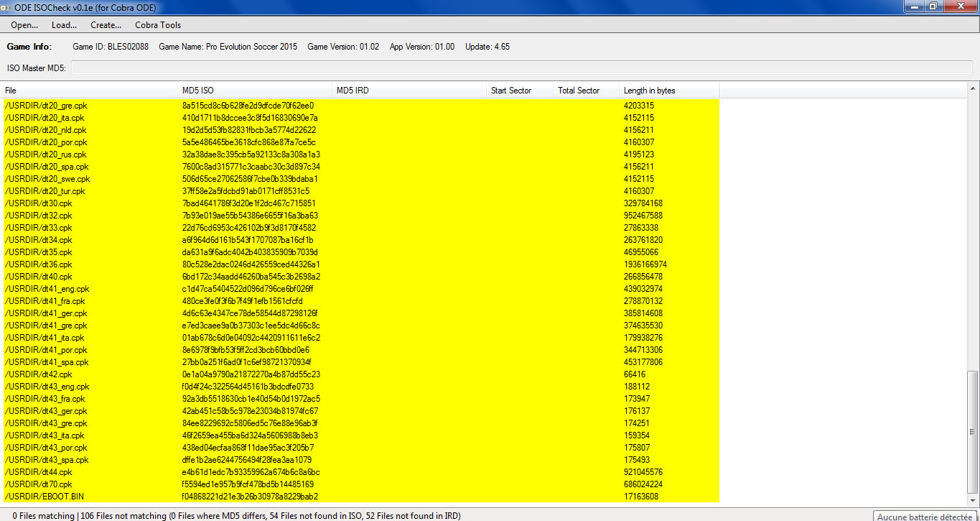
Task: Click the scroll down arrow of file list
Action: [x=973, y=500]
